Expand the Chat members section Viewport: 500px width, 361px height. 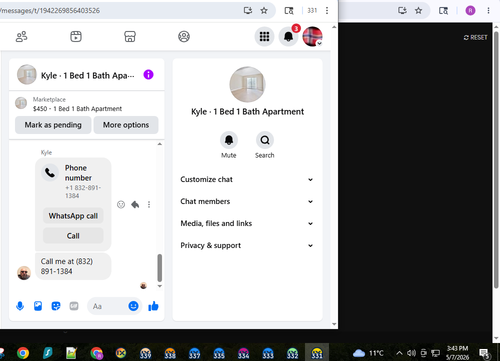tap(247, 201)
